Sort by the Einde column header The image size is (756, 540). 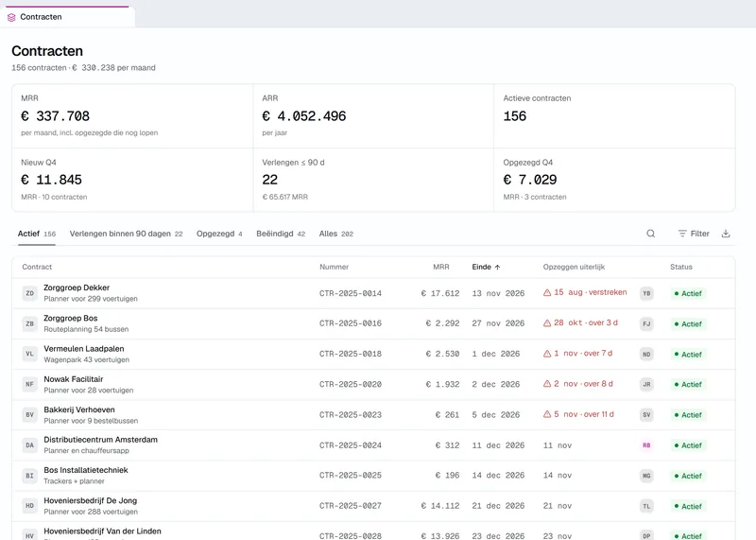tap(486, 267)
